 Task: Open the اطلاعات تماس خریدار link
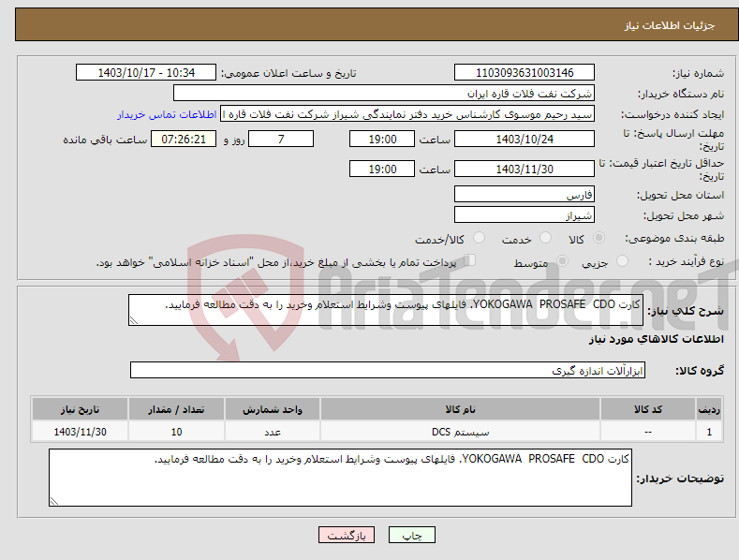coord(167,114)
